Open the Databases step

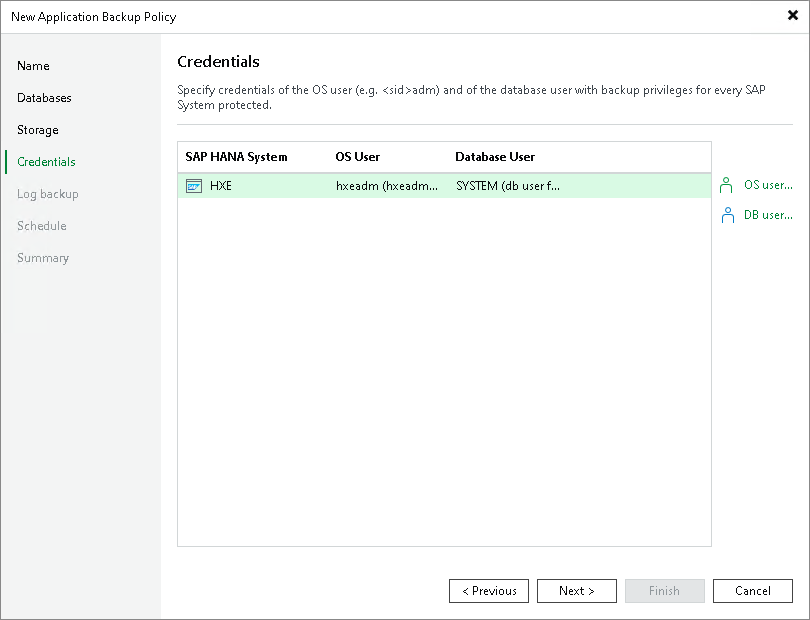point(45,97)
